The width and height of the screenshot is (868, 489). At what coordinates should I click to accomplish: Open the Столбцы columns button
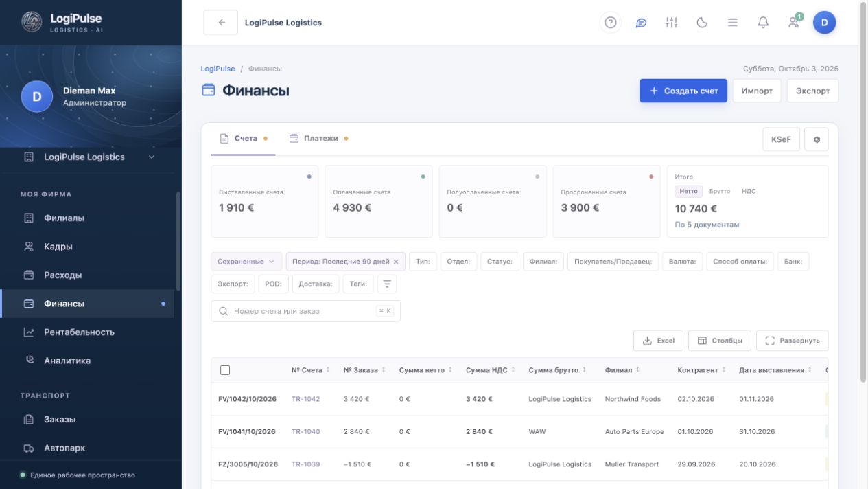720,341
